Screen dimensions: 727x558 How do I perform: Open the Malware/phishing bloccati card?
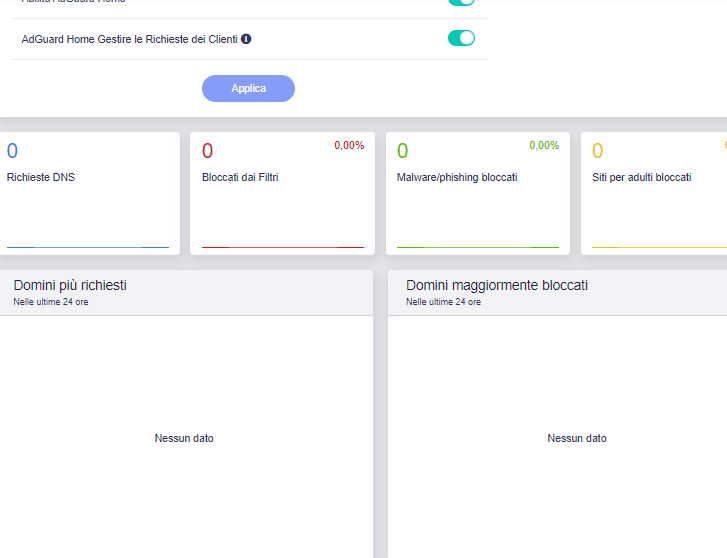(477, 194)
